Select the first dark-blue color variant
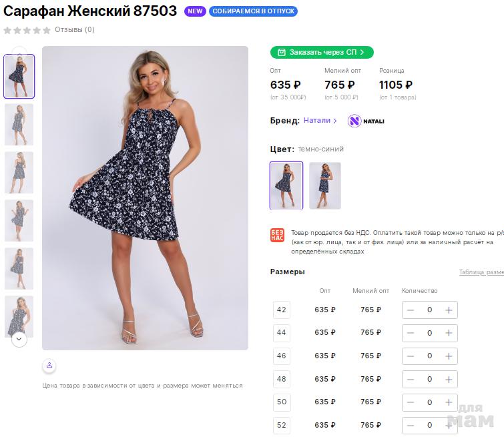 point(286,185)
